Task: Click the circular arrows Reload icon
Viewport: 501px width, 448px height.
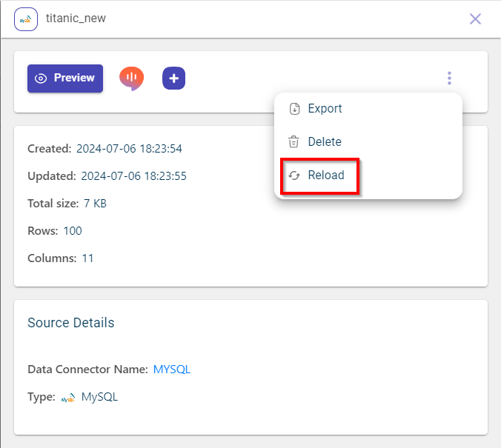Action: [x=294, y=175]
